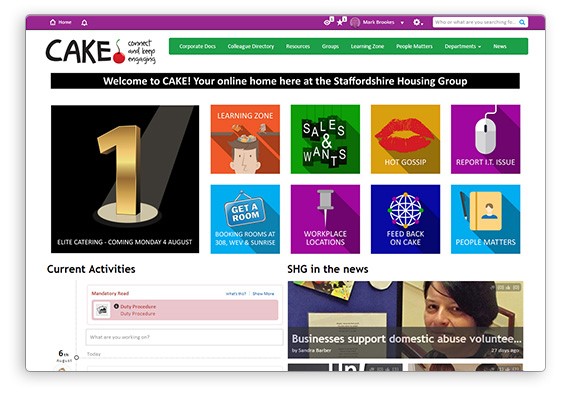Open Resources in the green menu
Screen dimensions: 570x398
[298, 46]
